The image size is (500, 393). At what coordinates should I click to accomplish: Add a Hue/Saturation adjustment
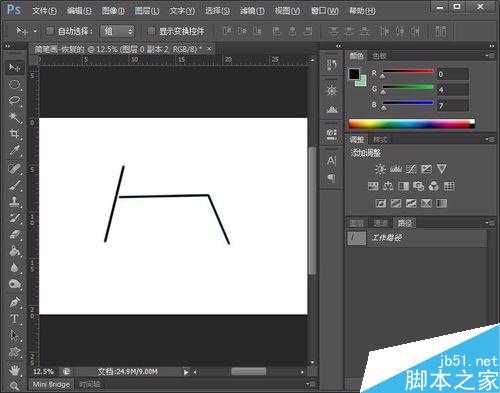373,186
